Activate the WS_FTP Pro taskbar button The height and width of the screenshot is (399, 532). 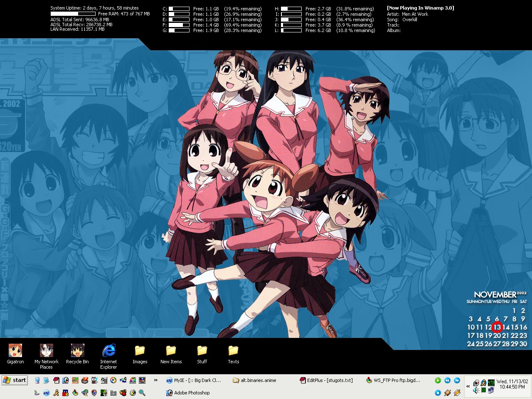click(393, 380)
